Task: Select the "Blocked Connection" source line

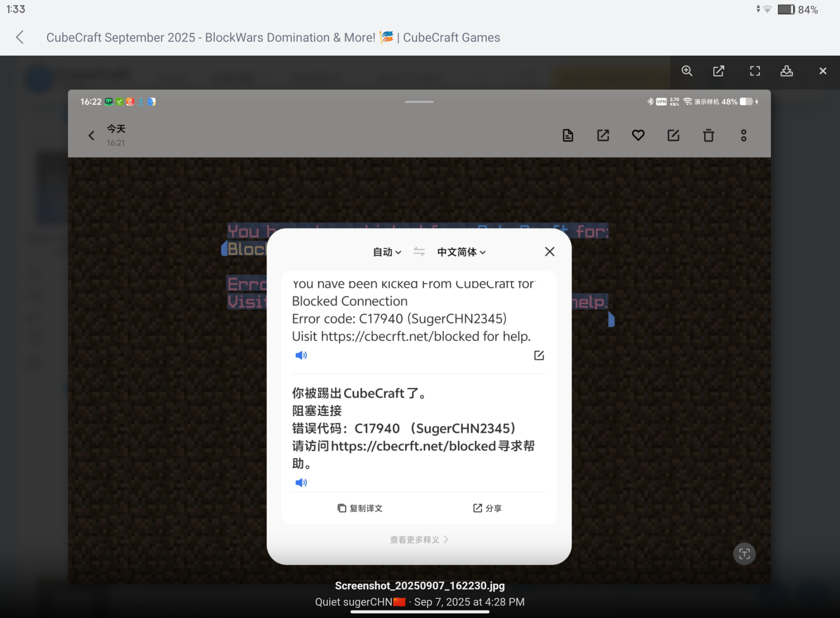Action: click(350, 301)
